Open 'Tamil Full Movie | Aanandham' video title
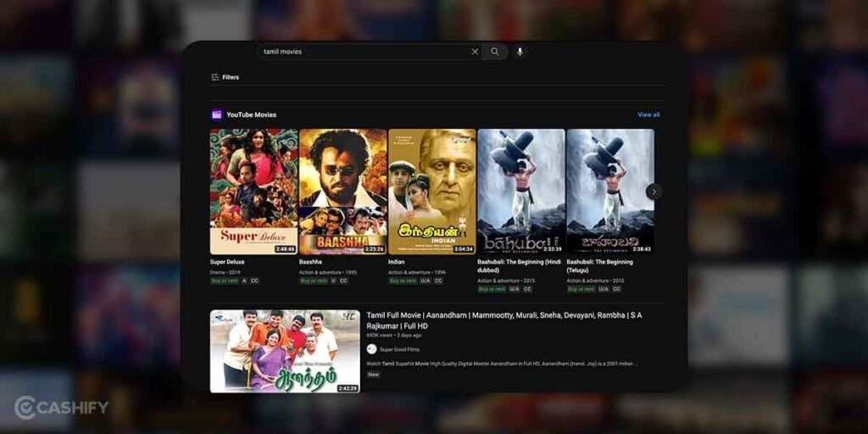This screenshot has width=868, height=434. [x=504, y=320]
